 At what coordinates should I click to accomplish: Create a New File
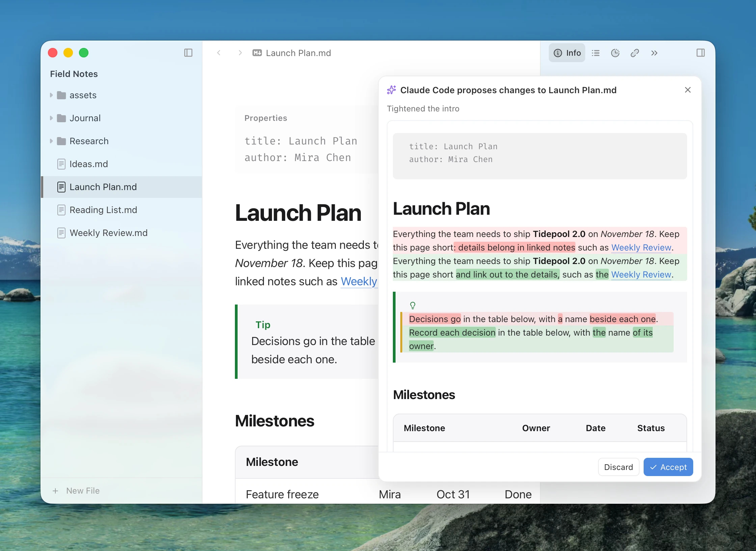[x=76, y=491]
